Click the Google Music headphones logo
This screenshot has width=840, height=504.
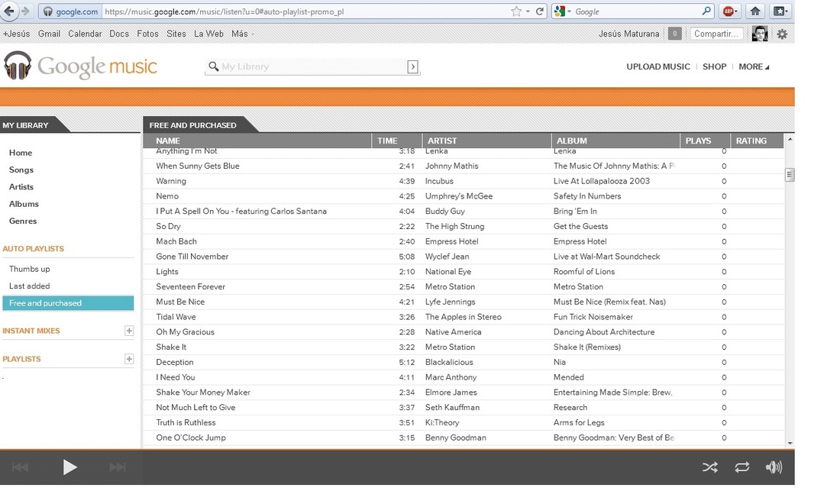click(x=17, y=66)
